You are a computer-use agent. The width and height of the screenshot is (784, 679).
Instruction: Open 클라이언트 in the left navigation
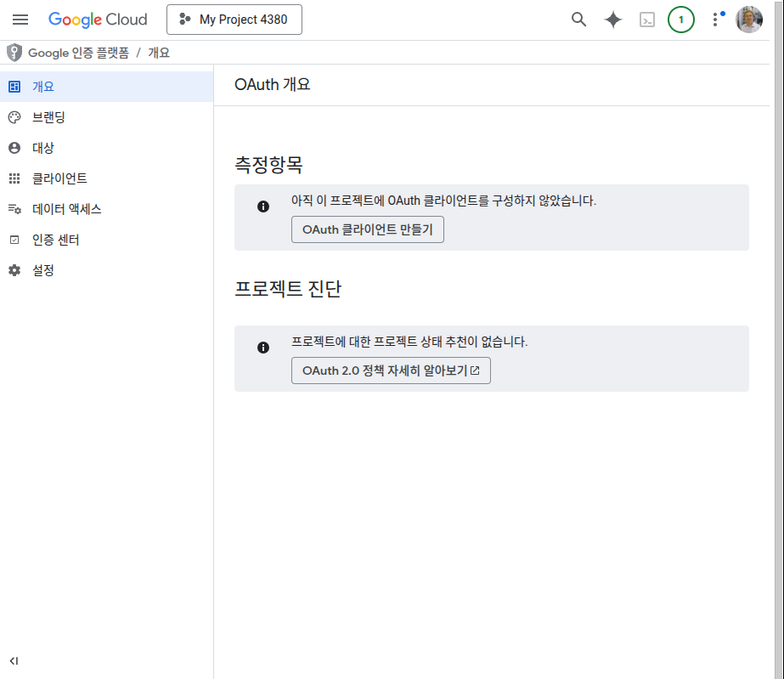pyautogui.click(x=59, y=178)
